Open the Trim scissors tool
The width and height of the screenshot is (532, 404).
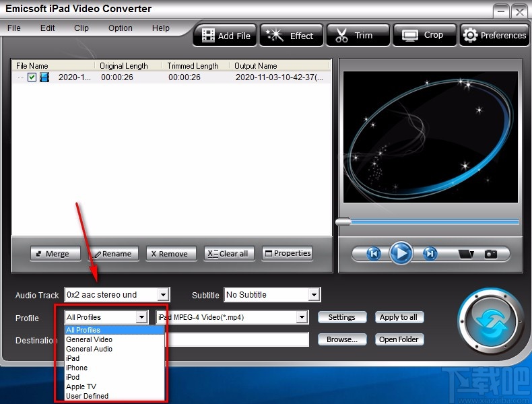358,35
